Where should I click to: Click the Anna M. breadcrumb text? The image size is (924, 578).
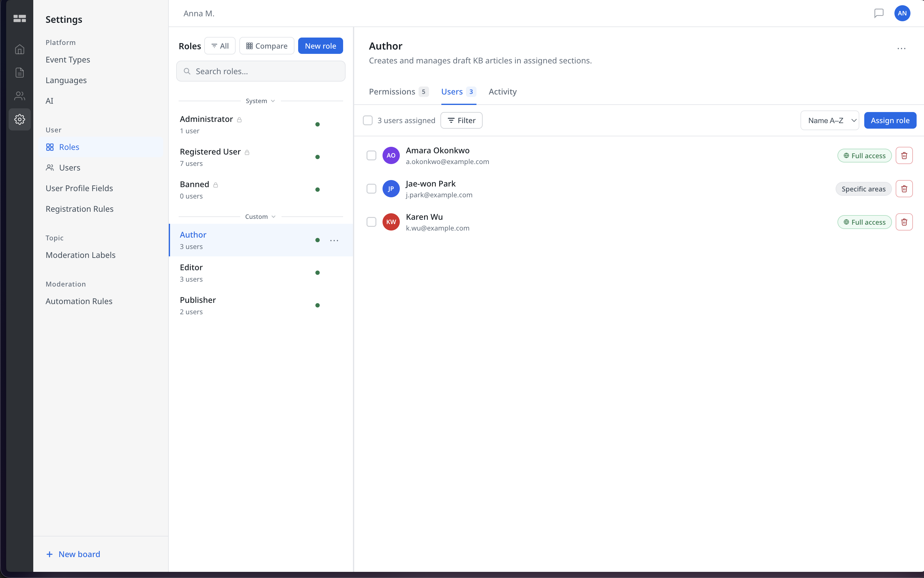tap(199, 13)
